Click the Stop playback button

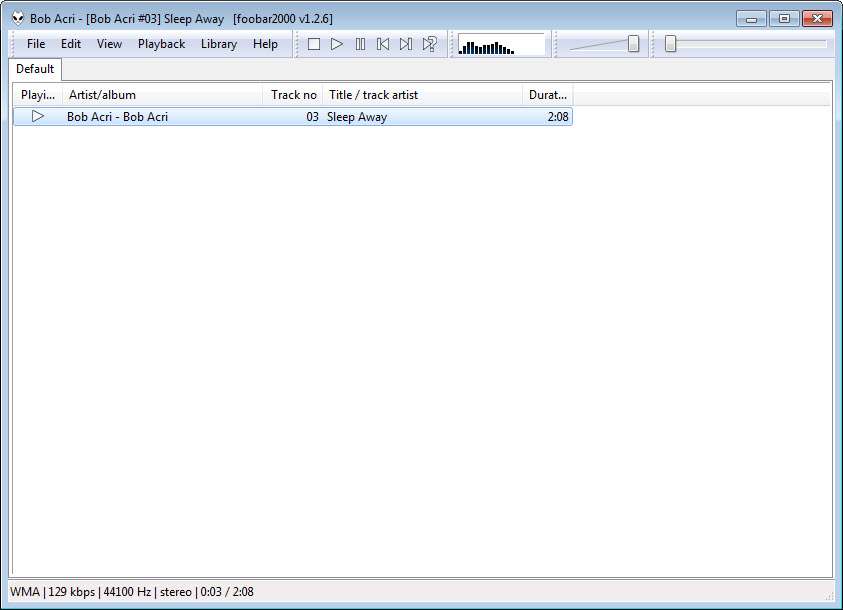pyautogui.click(x=314, y=44)
